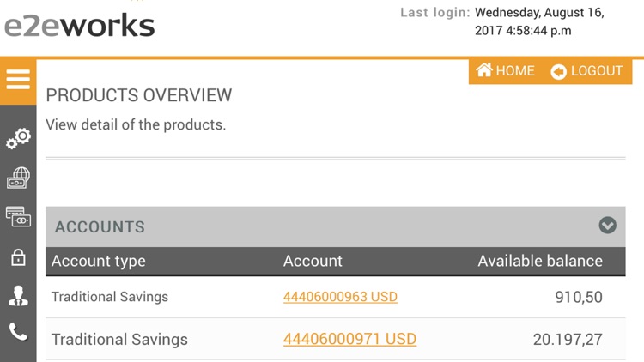
Task: Open account 44406000971 USD
Action: point(349,339)
